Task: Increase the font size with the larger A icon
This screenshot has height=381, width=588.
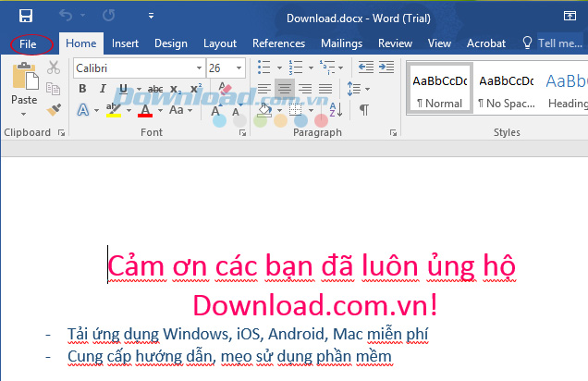Action: (x=216, y=111)
